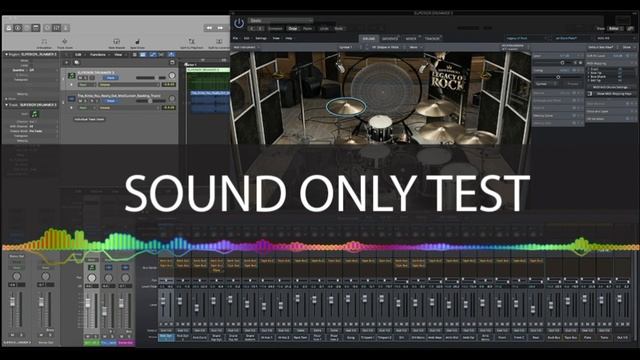This screenshot has height=360, width=640.
Task: Open the plugin preset name dropdown
Action: 281,20
